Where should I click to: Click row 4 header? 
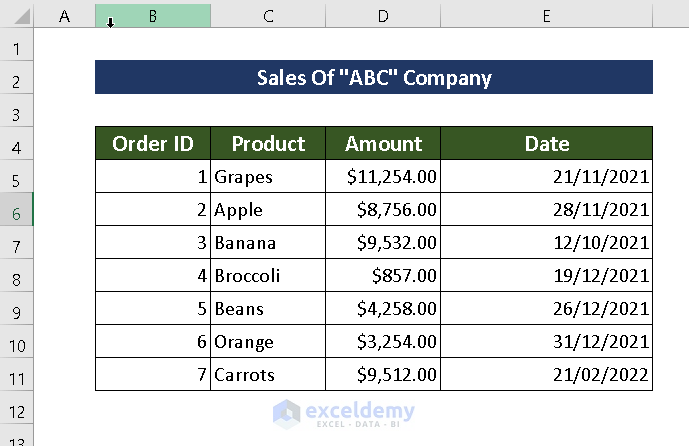[x=17, y=144]
